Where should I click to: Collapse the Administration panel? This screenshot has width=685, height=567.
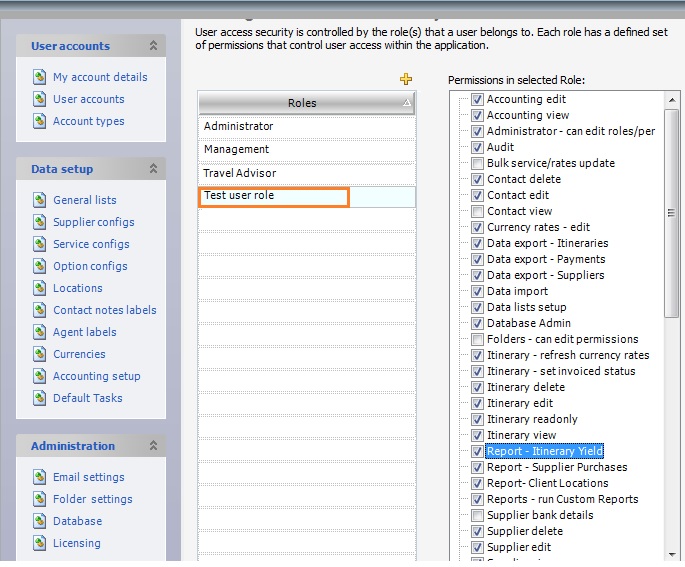(x=153, y=446)
